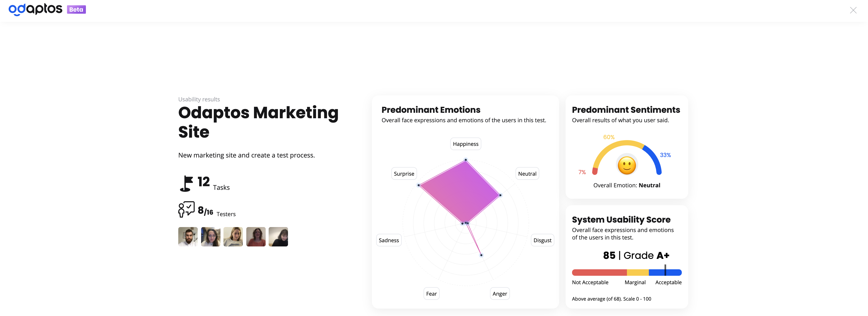The height and width of the screenshot is (316, 868).
Task: Click the purple Beta badge
Action: 76,9
